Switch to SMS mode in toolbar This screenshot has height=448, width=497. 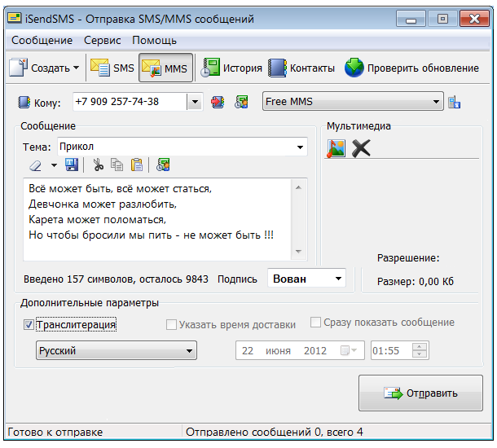click(112, 68)
